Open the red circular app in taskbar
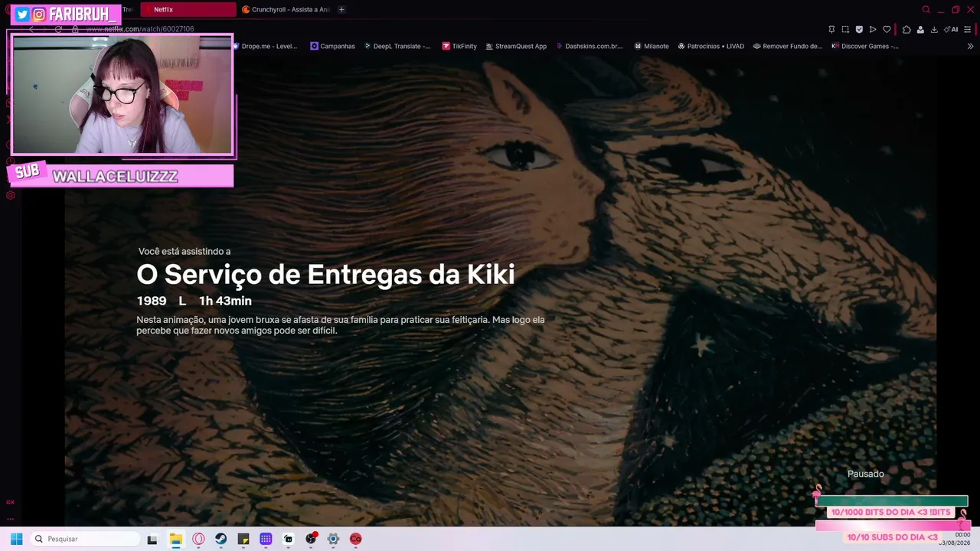 pyautogui.click(x=355, y=540)
